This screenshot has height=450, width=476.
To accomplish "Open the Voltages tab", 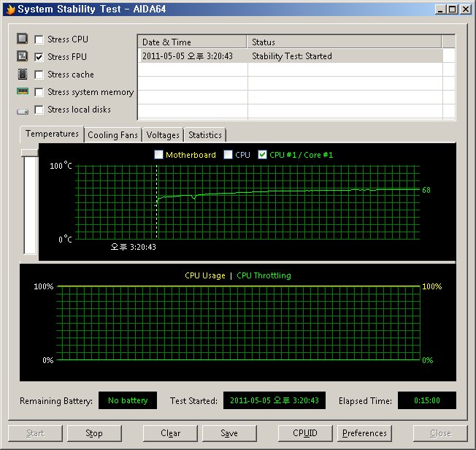I will pos(163,135).
